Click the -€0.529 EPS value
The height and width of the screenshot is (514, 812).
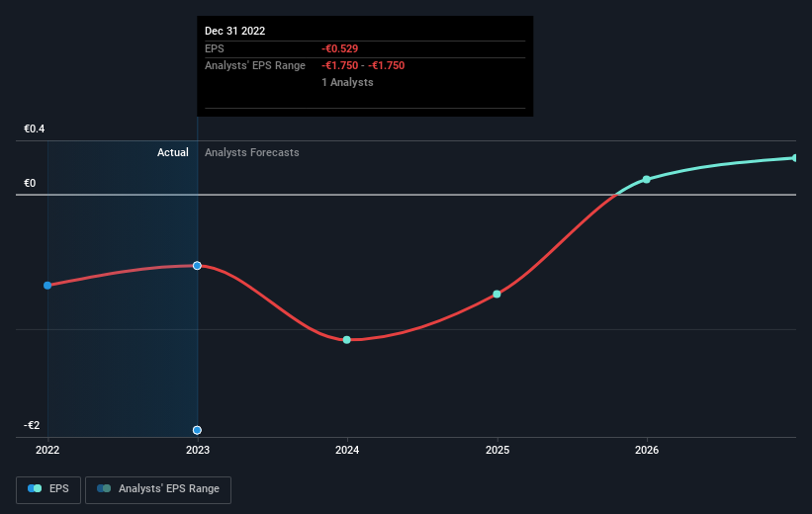point(339,48)
